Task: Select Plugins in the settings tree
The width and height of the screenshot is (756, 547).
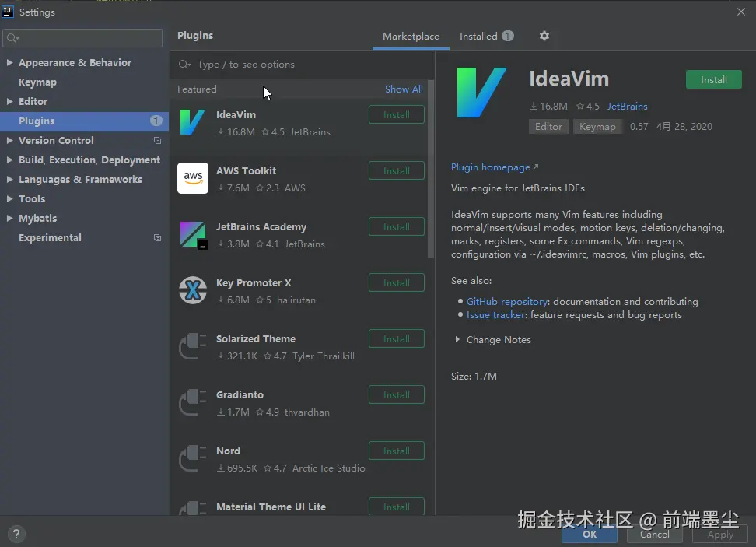Action: [84, 121]
